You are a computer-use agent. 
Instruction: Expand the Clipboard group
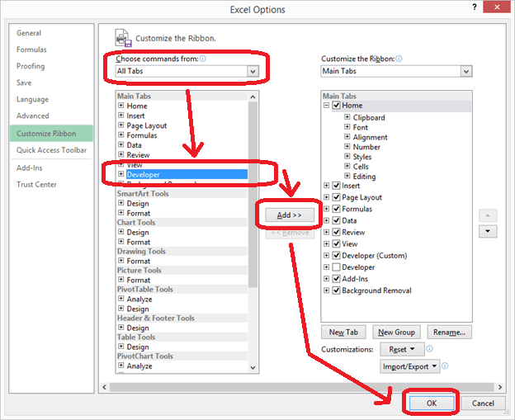point(347,117)
